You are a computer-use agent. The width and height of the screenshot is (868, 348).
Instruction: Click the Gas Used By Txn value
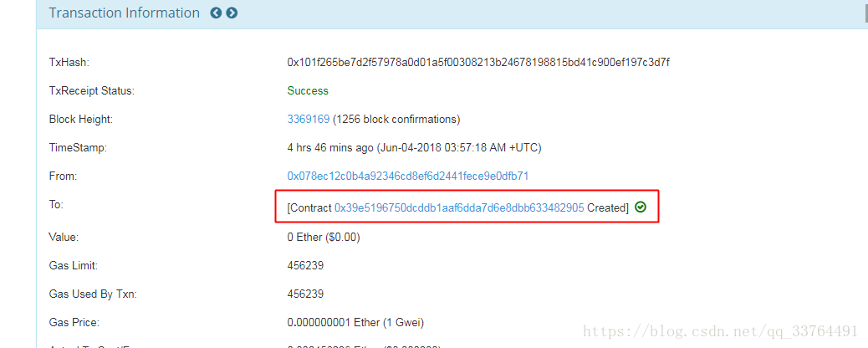pyautogui.click(x=305, y=294)
